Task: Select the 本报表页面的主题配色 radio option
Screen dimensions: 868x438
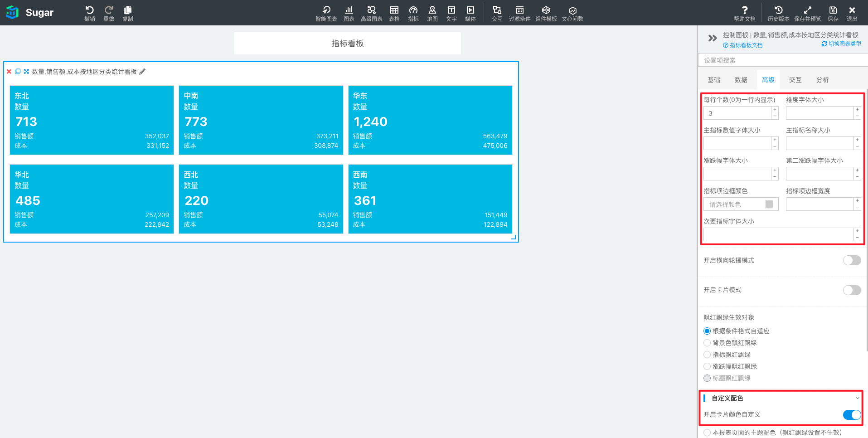Action: (707, 433)
